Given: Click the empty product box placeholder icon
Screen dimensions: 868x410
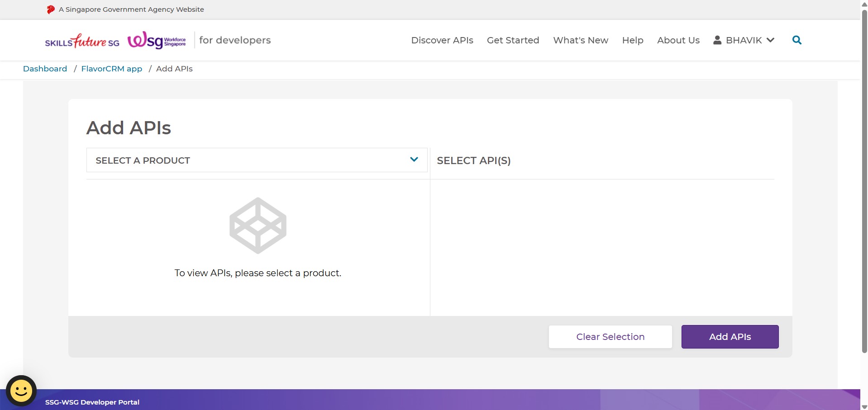Looking at the screenshot, I should tap(258, 226).
